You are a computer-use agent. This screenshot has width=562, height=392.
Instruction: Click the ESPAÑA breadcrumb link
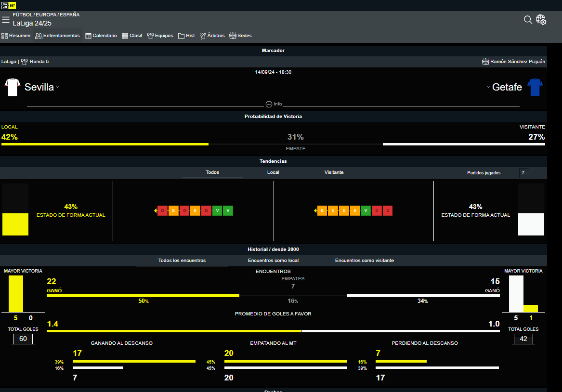(69, 15)
